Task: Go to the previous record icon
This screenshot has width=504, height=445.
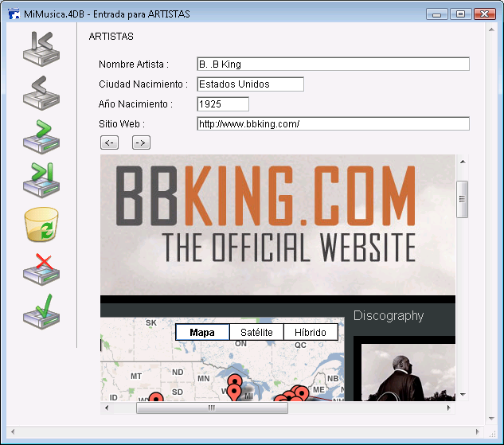Action: tap(41, 92)
